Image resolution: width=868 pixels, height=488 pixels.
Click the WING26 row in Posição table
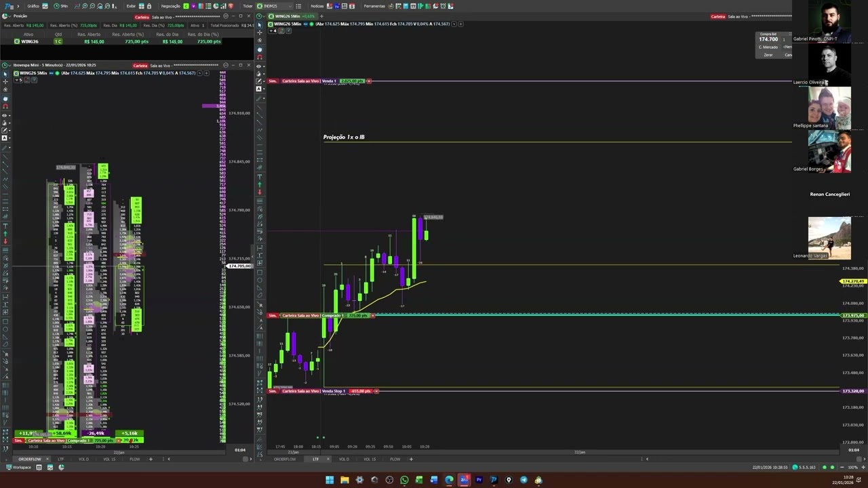(x=112, y=41)
